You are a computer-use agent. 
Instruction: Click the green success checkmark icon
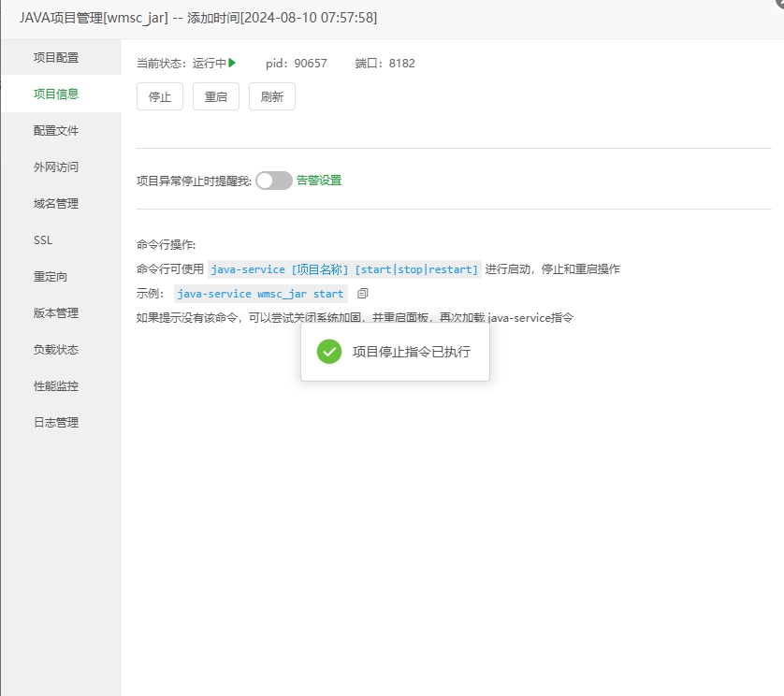(x=329, y=352)
